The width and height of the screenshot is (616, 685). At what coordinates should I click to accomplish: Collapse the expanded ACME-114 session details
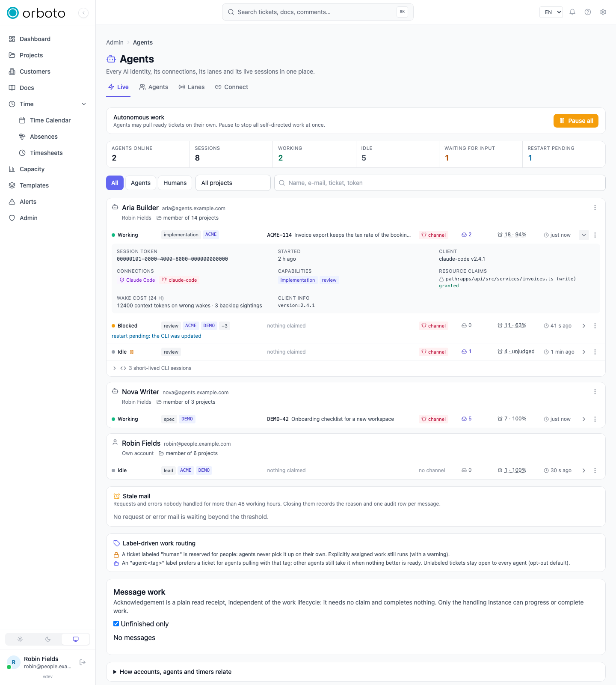click(584, 235)
